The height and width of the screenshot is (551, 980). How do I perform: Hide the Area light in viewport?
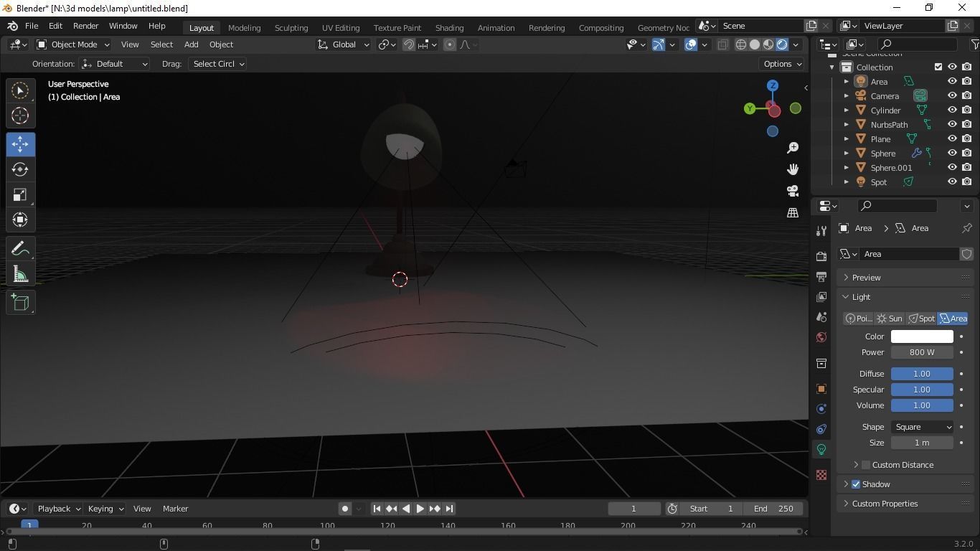pos(952,81)
